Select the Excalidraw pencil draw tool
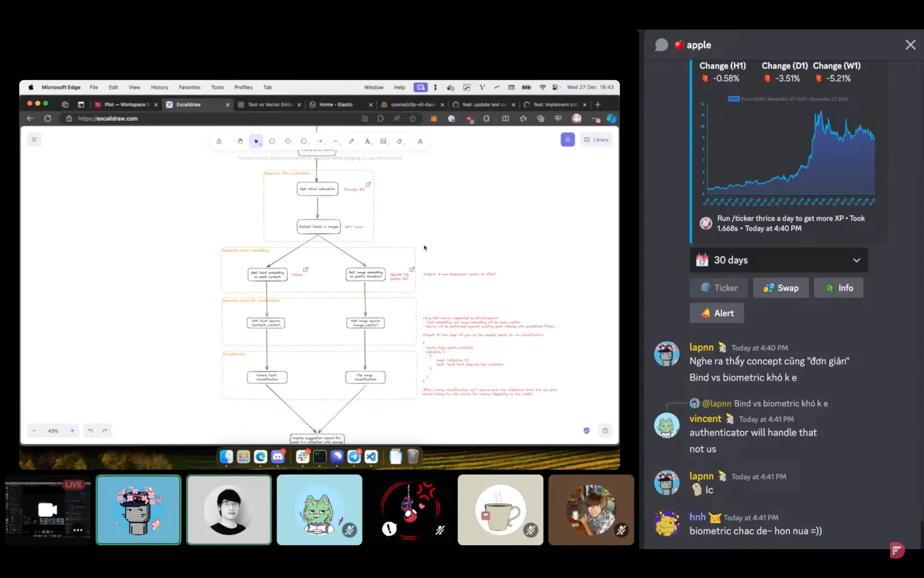 pos(351,141)
